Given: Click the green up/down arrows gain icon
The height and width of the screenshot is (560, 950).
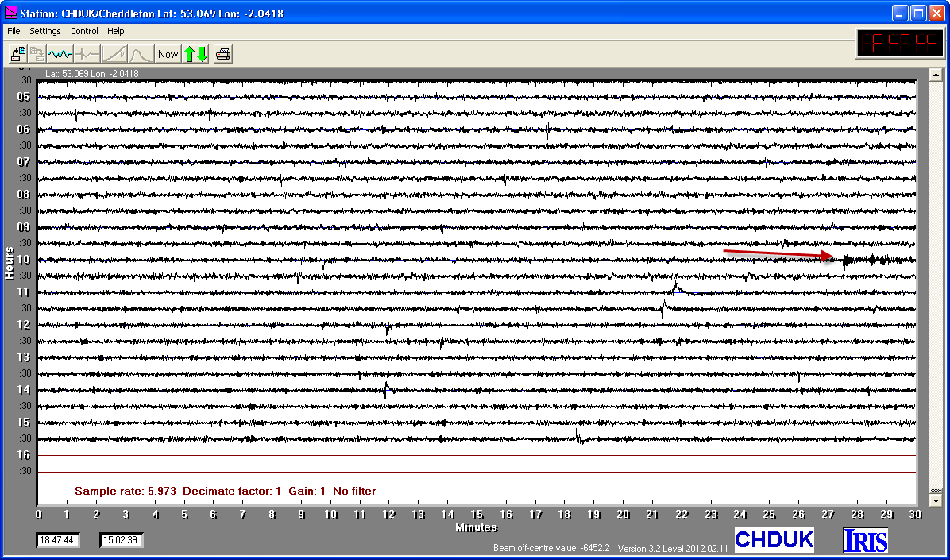Looking at the screenshot, I should pos(195,54).
